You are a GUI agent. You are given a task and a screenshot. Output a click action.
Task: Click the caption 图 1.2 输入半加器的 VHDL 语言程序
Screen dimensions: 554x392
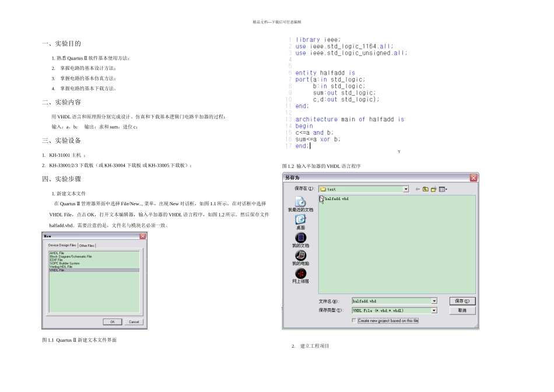pos(321,166)
